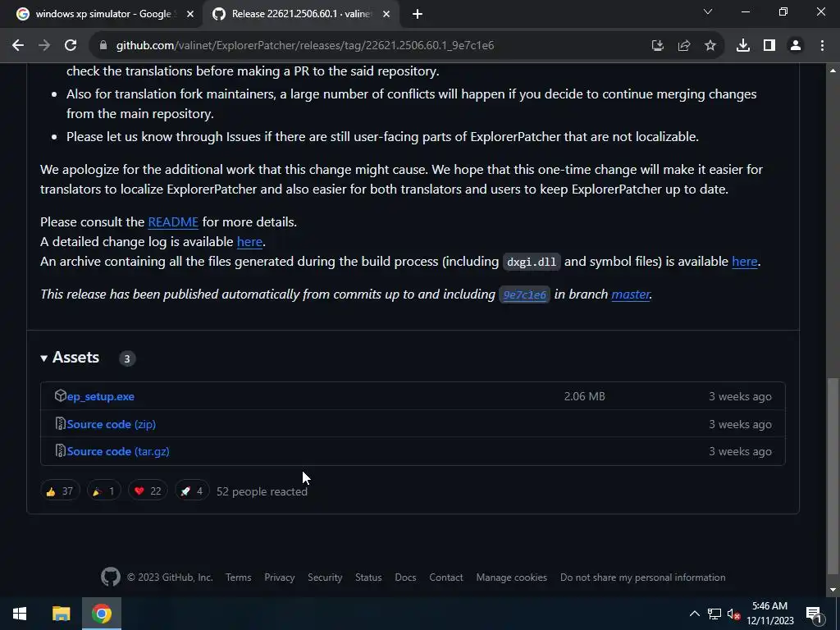Screen dimensions: 840x630
Task: Click package icon beside ep_setup.exe
Action: [x=60, y=396]
